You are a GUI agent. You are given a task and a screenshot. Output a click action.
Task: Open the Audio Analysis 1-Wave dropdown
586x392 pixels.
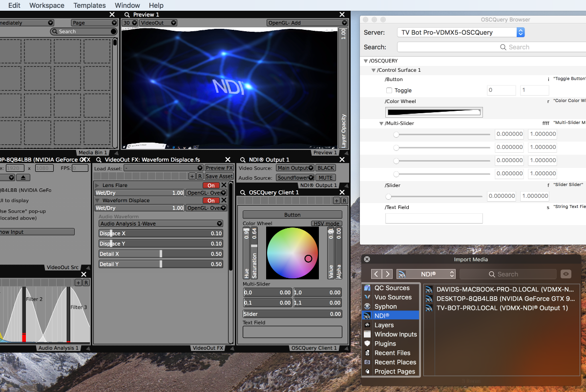click(161, 224)
